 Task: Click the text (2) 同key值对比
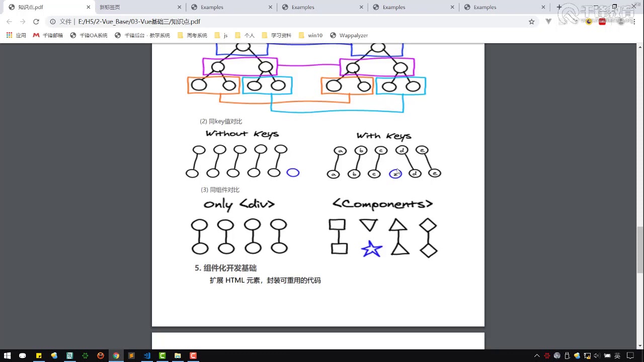point(221,121)
